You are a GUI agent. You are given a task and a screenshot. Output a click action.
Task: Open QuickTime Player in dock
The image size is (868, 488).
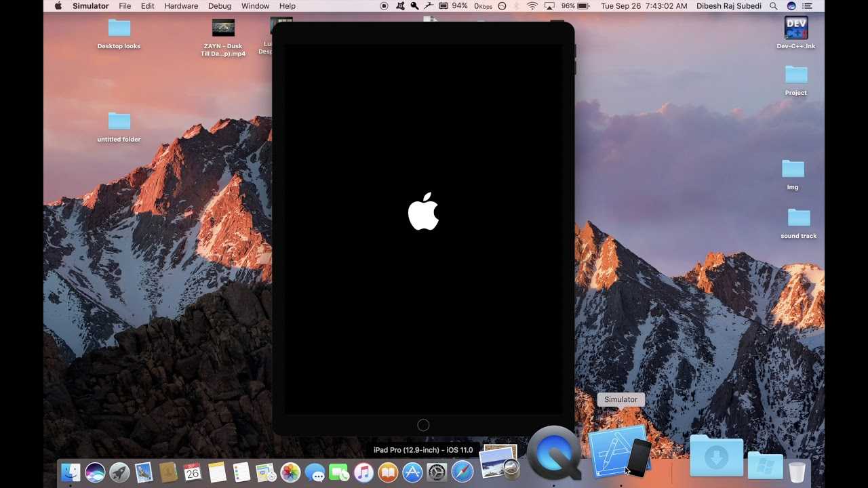click(554, 453)
